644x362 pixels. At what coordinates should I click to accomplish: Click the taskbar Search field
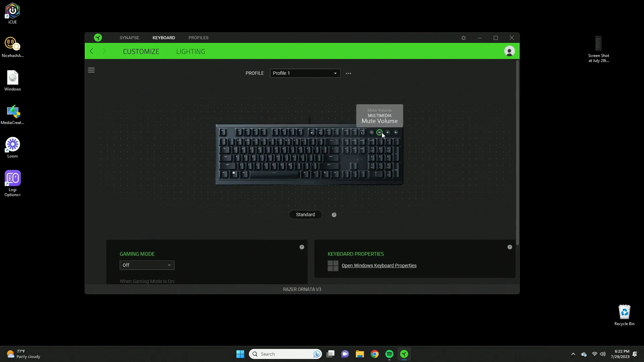(x=285, y=354)
